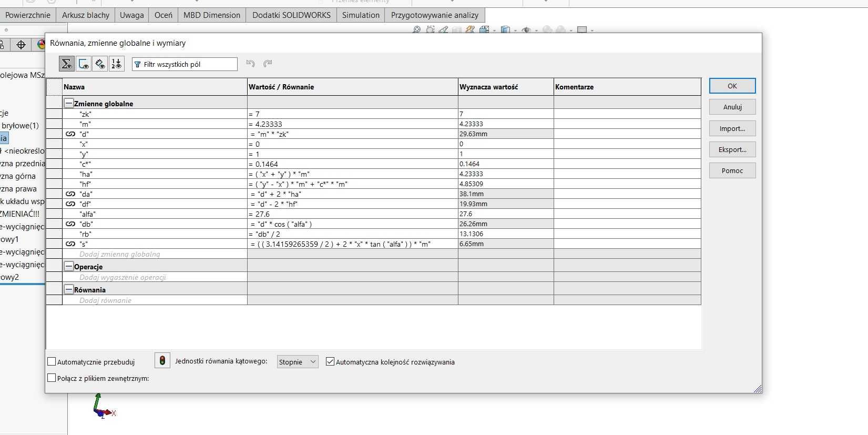Click the redo arrow in dialog
The image size is (868, 435).
pos(268,64)
